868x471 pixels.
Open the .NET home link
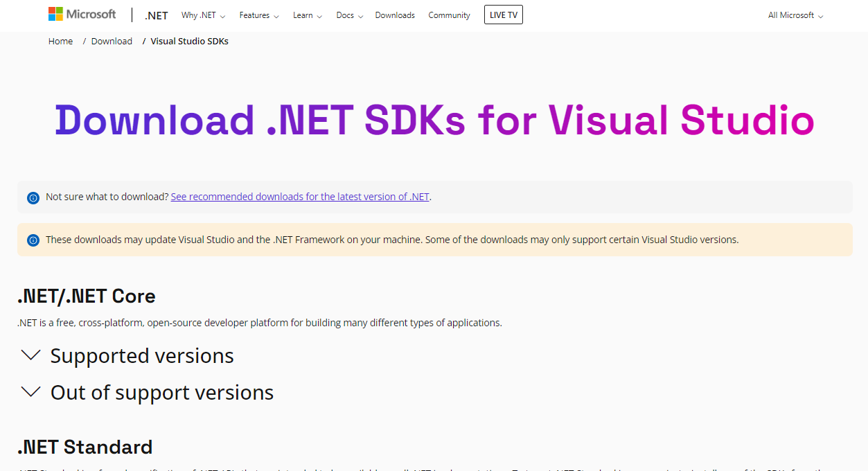pyautogui.click(x=157, y=15)
